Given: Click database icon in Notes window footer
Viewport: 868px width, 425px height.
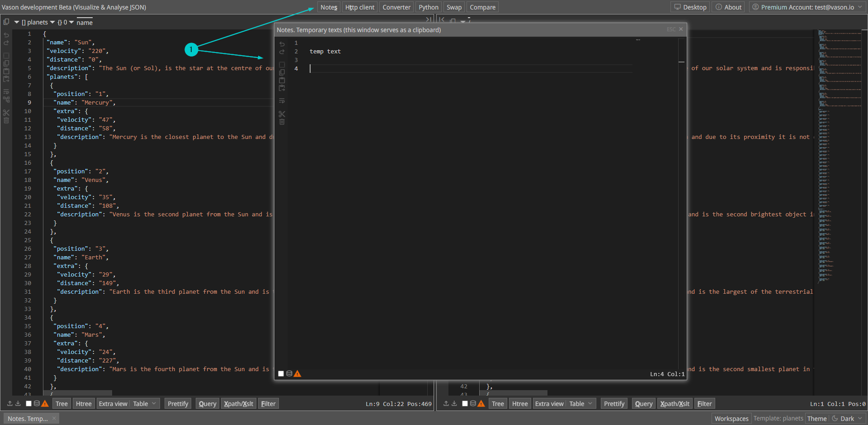Looking at the screenshot, I should coord(289,373).
